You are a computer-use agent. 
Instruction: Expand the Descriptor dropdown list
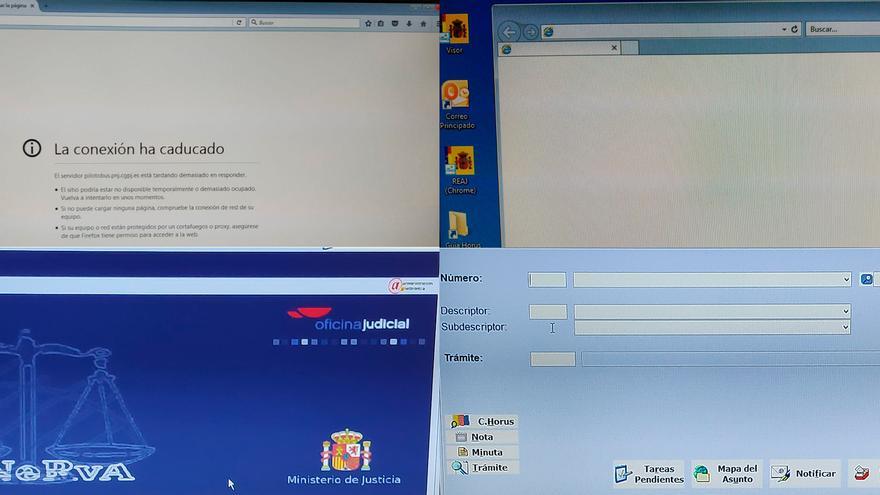point(845,311)
